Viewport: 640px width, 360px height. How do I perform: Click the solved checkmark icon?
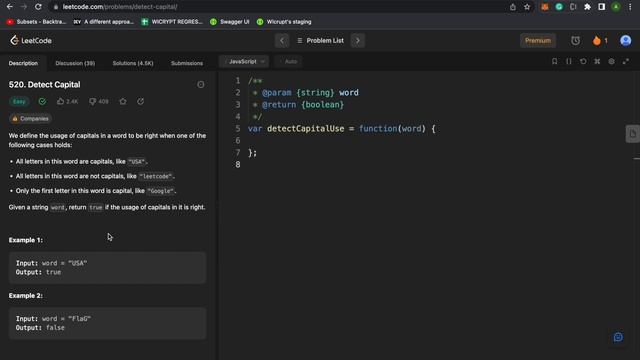click(x=42, y=101)
